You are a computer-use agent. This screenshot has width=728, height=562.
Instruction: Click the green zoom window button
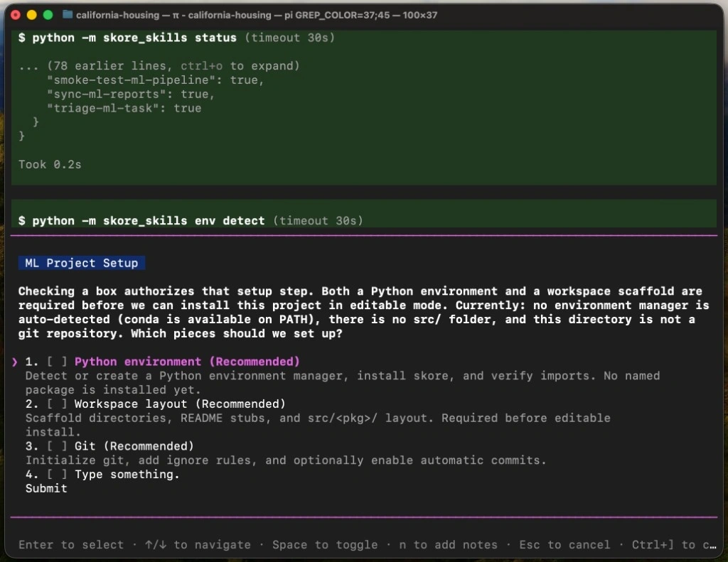48,15
